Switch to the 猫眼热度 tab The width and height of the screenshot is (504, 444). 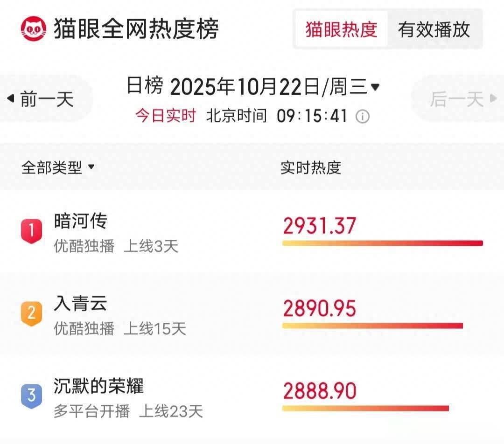pyautogui.click(x=341, y=29)
